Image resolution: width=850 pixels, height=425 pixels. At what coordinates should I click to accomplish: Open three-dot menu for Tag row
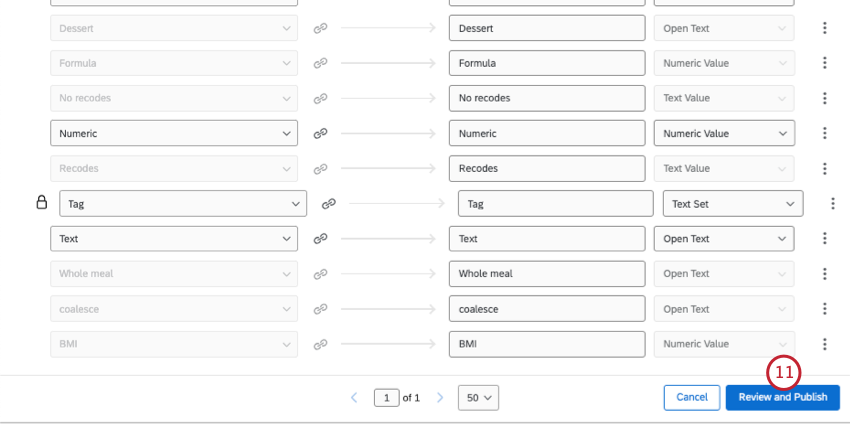[x=833, y=203]
